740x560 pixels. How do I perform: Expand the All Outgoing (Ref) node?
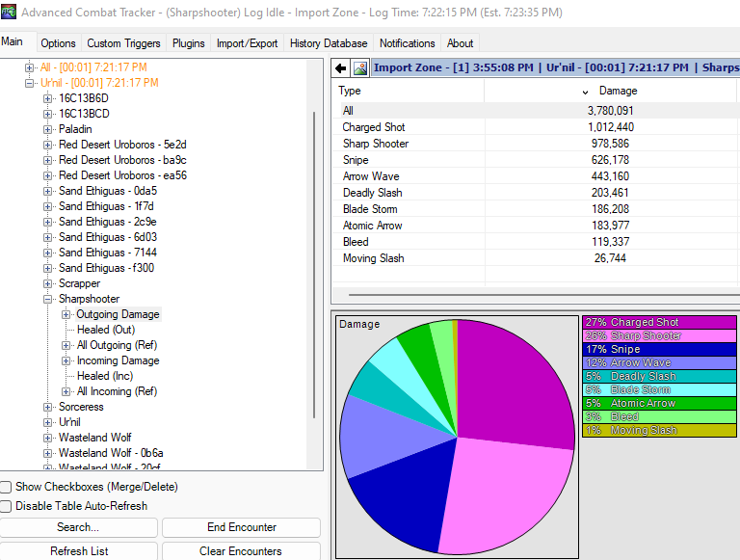point(66,345)
